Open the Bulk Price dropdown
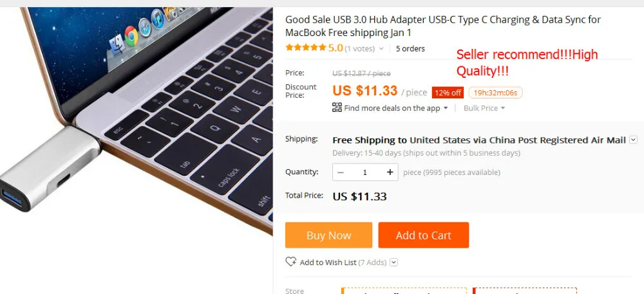Viewport: 644px width, 294px height. 484,108
